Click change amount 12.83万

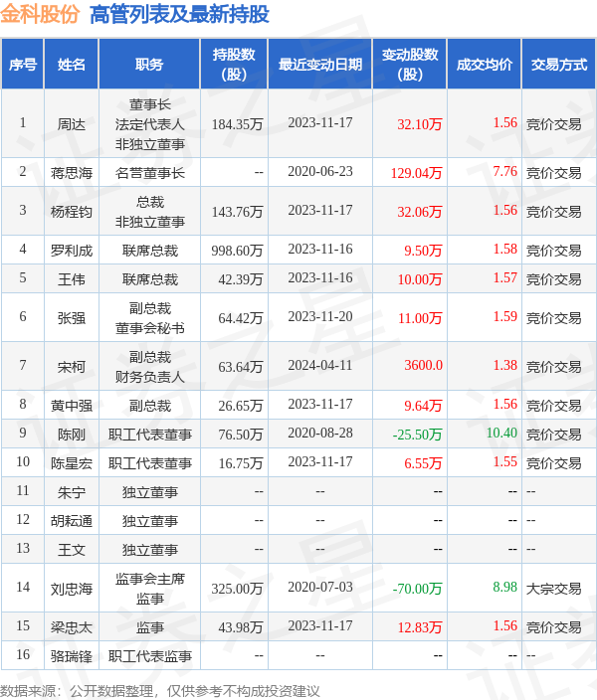point(420,627)
